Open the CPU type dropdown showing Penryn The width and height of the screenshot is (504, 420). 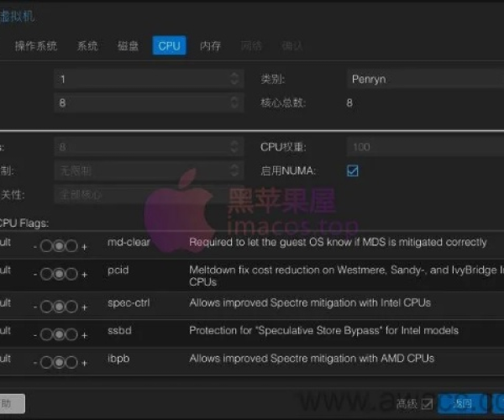425,79
